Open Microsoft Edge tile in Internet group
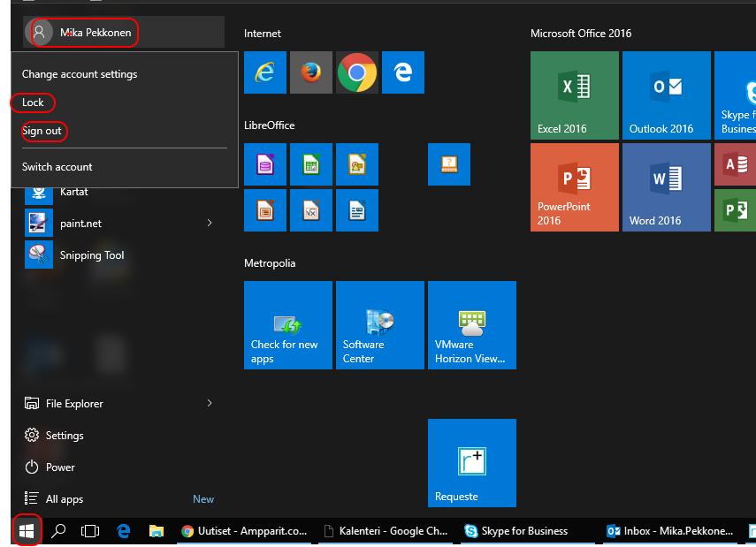 pyautogui.click(x=403, y=72)
